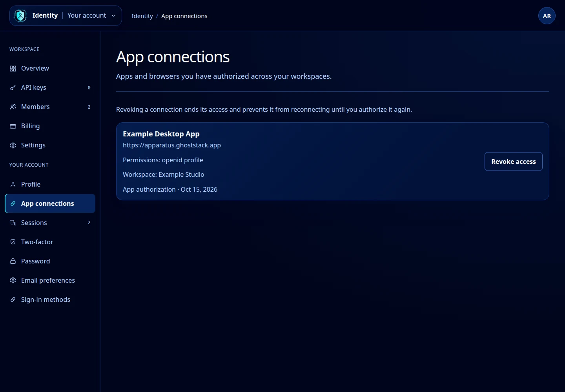This screenshot has width=565, height=392.
Task: Click the Identity brand name in header
Action: tap(45, 16)
